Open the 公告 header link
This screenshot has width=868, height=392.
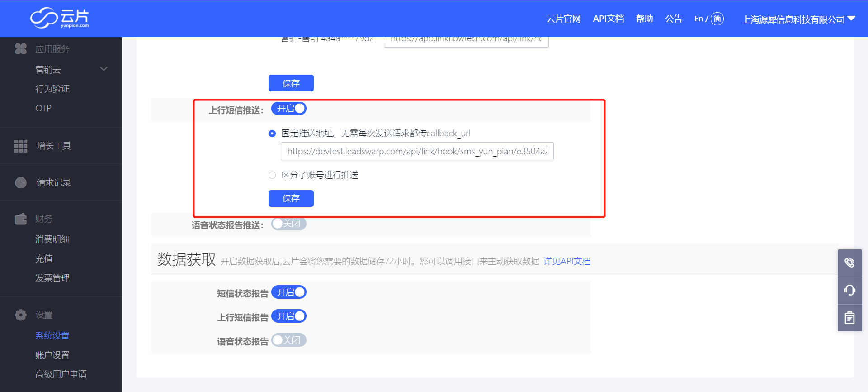[x=674, y=19]
